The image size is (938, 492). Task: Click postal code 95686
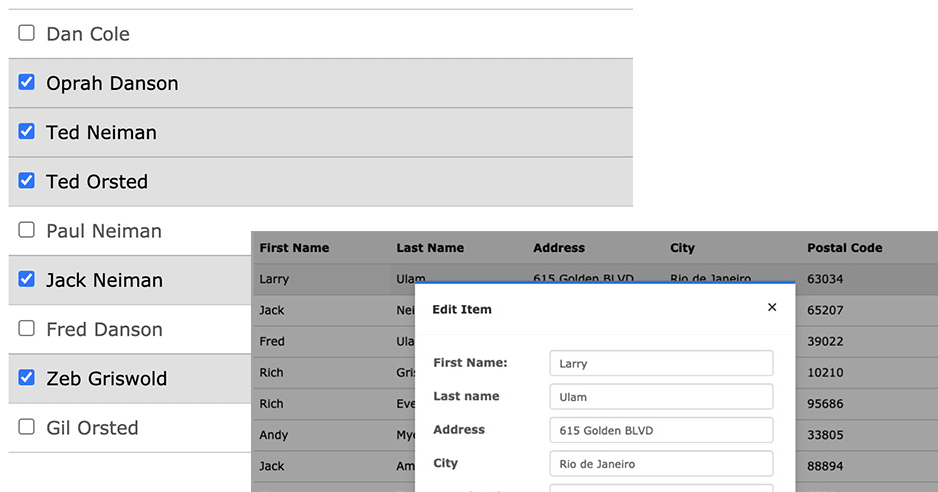click(x=825, y=403)
